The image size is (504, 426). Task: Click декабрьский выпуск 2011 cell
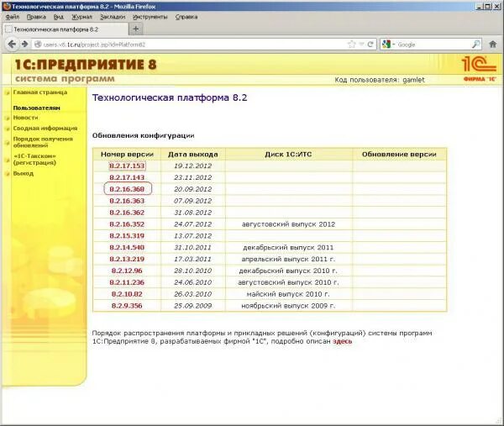[x=288, y=248]
